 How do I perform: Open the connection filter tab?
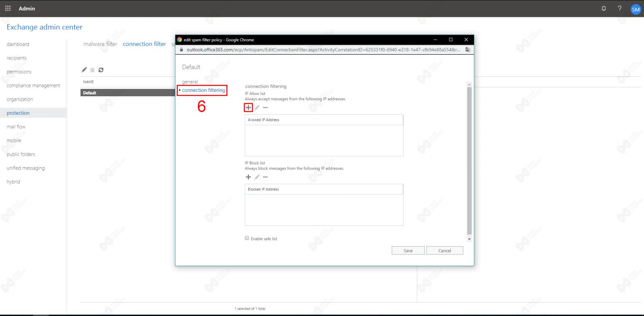[144, 44]
